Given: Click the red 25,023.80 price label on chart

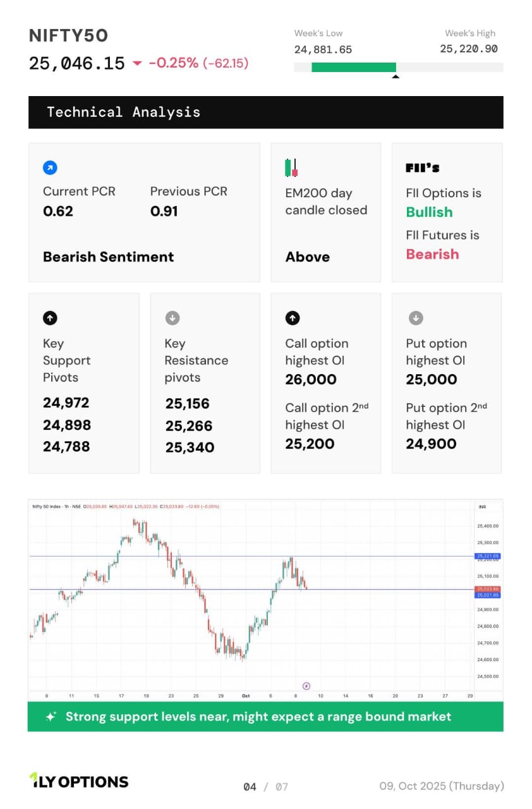Looking at the screenshot, I should (488, 589).
